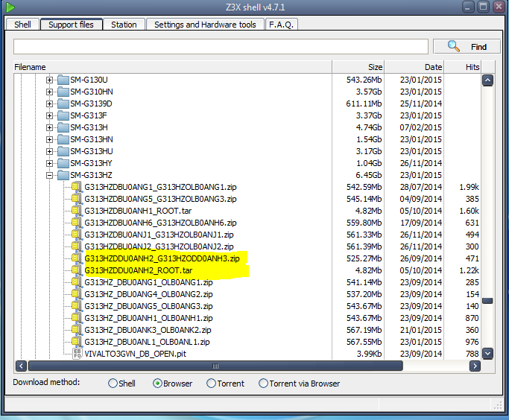Click file icon of G313HZDBU0ANH1_ROOT.tar
Image resolution: width=509 pixels, height=420 pixels.
point(76,211)
